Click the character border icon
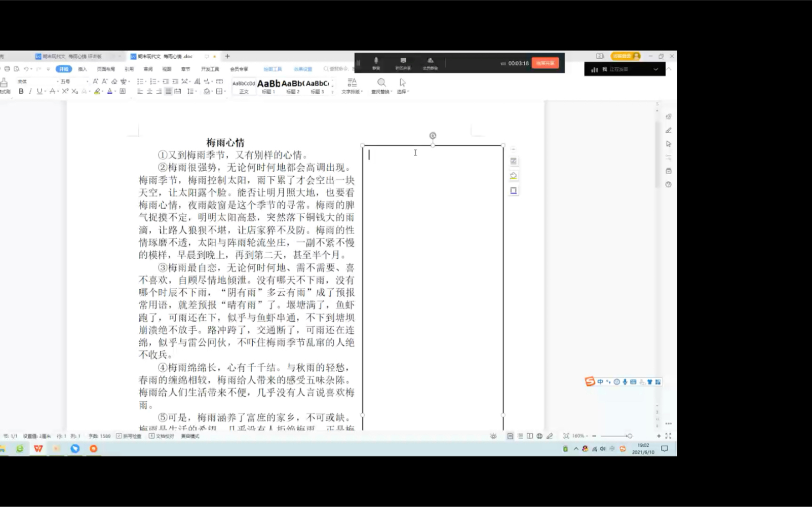Screen dimensions: 812x507 [x=122, y=91]
